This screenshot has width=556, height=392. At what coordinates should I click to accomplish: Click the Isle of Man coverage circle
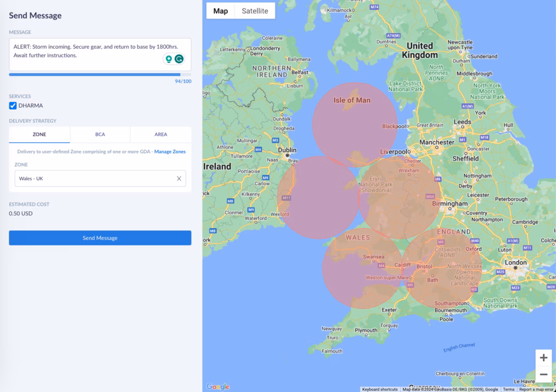pos(355,125)
